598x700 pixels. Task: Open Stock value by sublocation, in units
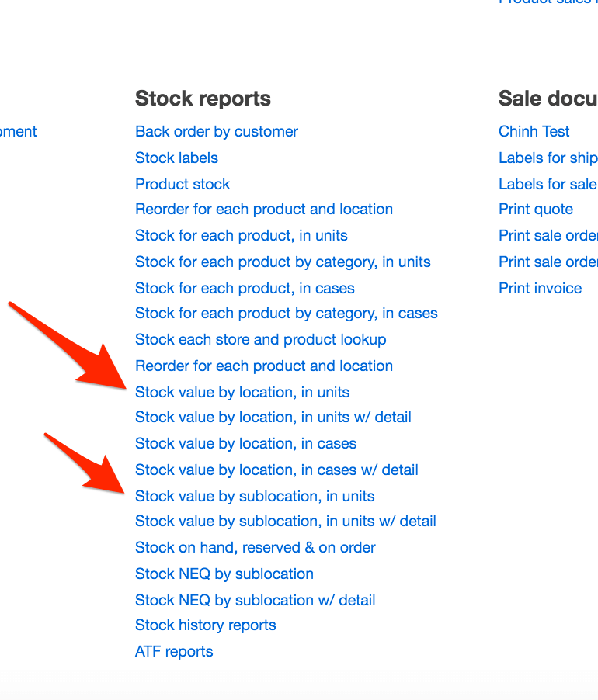255,496
